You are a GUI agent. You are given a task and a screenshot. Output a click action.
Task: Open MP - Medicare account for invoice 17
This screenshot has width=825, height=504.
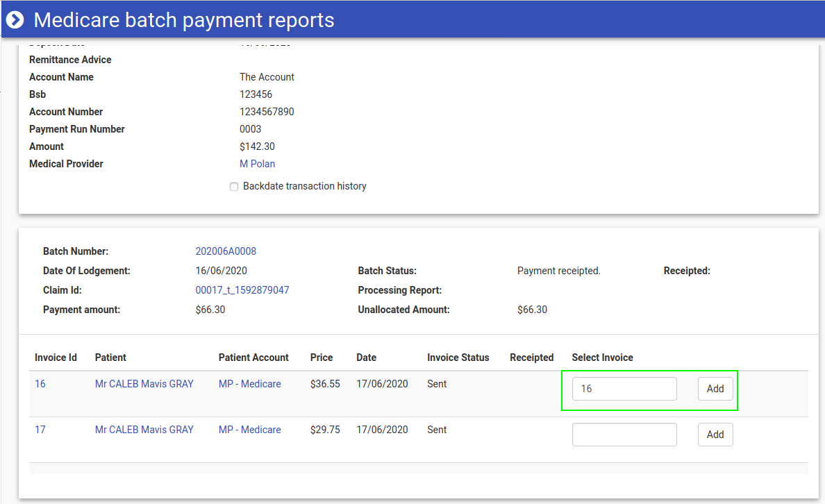coord(249,430)
